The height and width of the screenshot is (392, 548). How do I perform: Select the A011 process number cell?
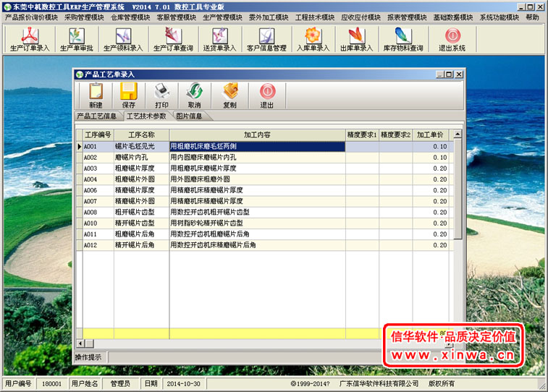click(x=98, y=234)
